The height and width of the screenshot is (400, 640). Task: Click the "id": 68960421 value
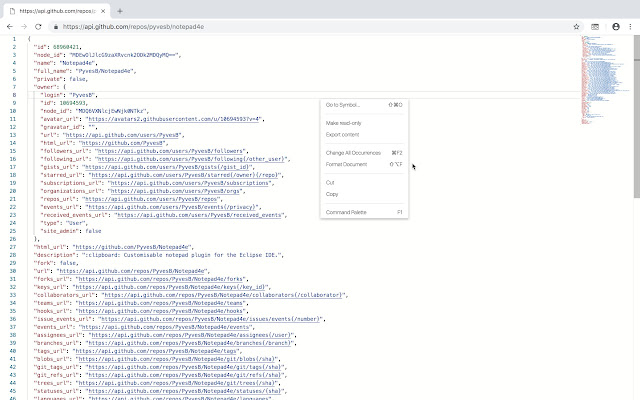coord(66,47)
